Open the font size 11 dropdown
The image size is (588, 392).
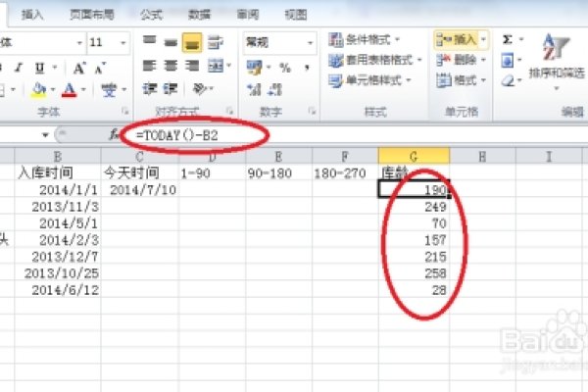[x=122, y=42]
